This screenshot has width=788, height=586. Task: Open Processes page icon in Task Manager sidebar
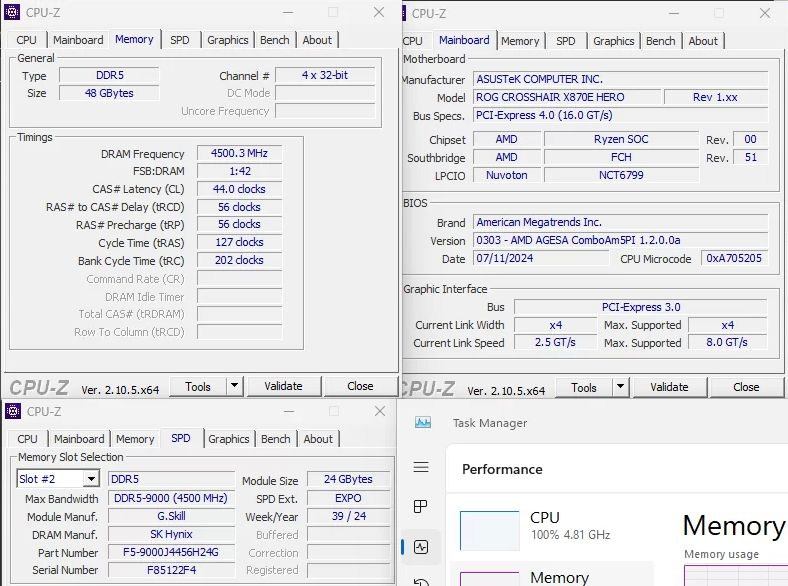tap(421, 507)
